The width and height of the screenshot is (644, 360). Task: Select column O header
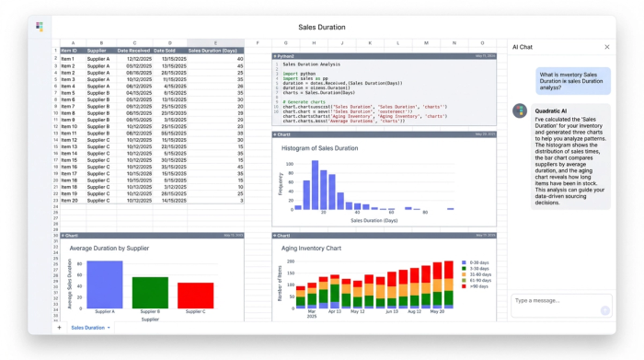pos(482,42)
